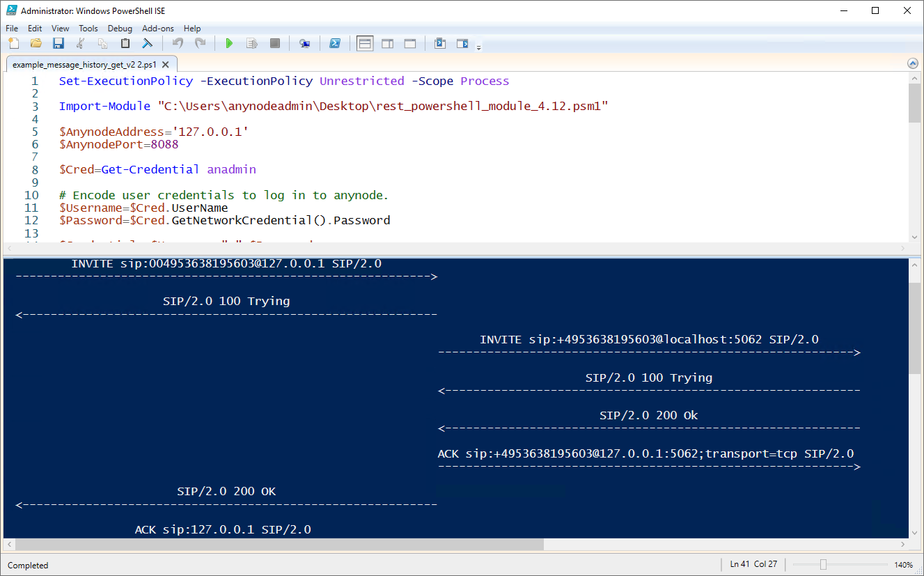Run the script with the green Run icon
The image size is (924, 576).
point(229,42)
